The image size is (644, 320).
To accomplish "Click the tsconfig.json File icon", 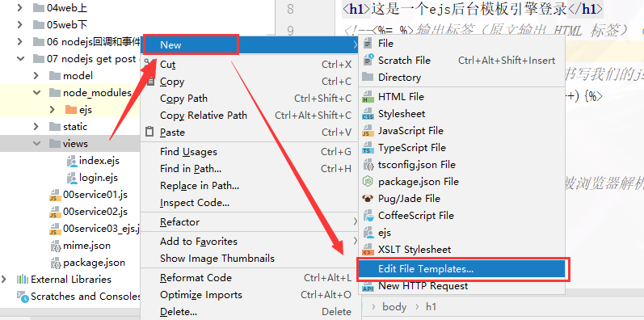I will pyautogui.click(x=368, y=165).
